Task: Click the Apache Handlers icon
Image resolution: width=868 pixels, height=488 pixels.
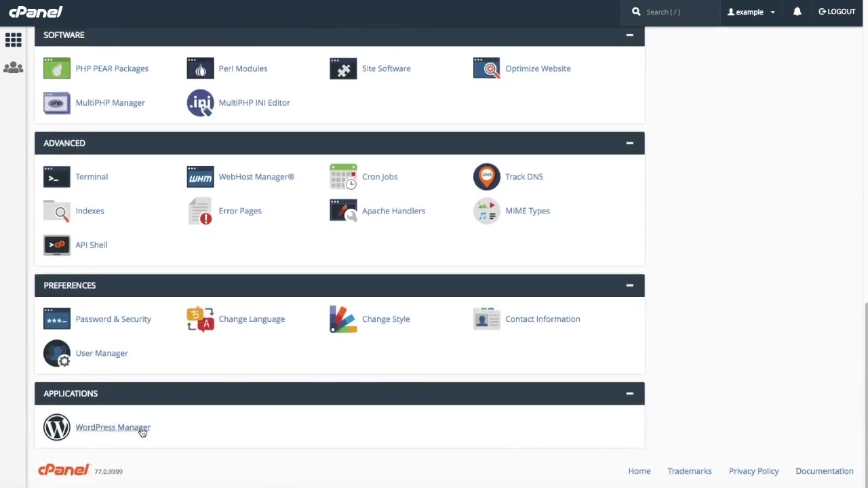Action: pos(343,211)
